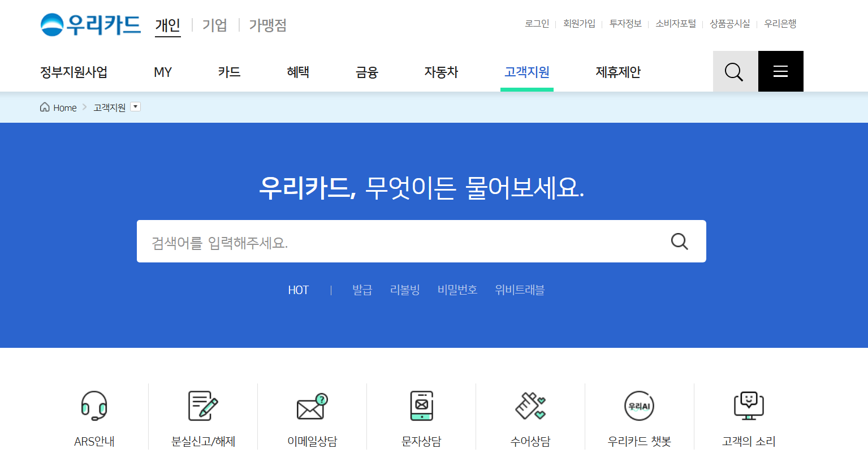The image size is (868, 470).
Task: Click the 분실신고/해제 label
Action: point(204,442)
